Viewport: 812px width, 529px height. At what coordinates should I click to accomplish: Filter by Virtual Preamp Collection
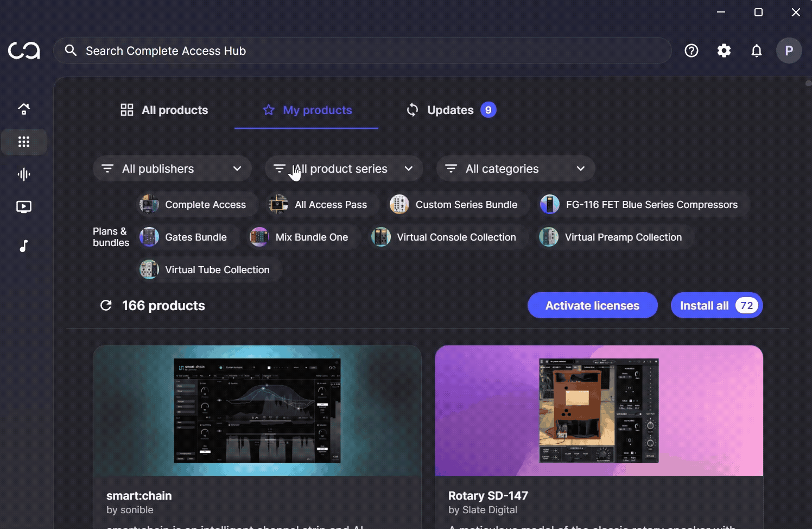(616, 237)
